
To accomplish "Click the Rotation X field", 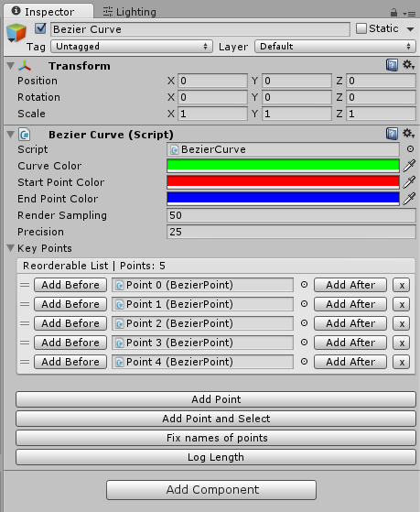I will pos(212,97).
